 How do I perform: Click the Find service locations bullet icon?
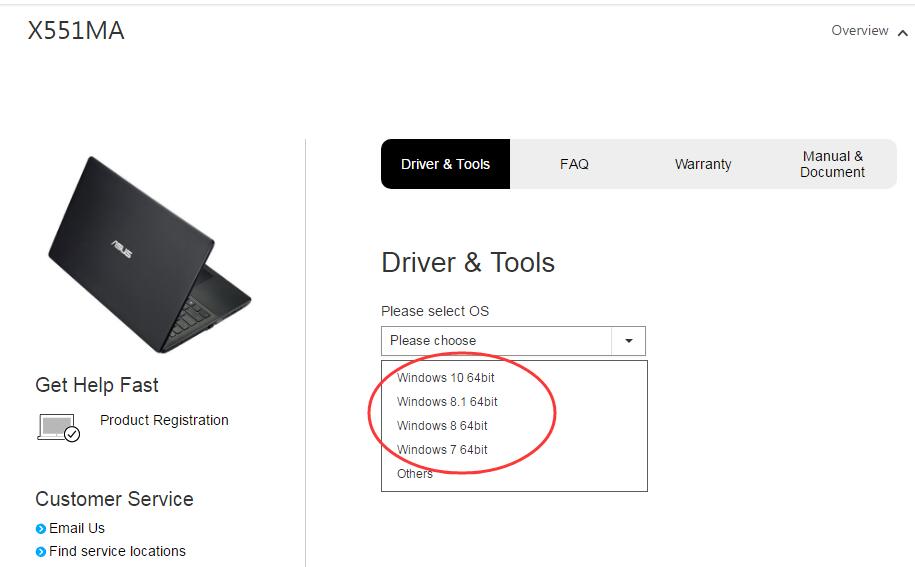[x=40, y=552]
